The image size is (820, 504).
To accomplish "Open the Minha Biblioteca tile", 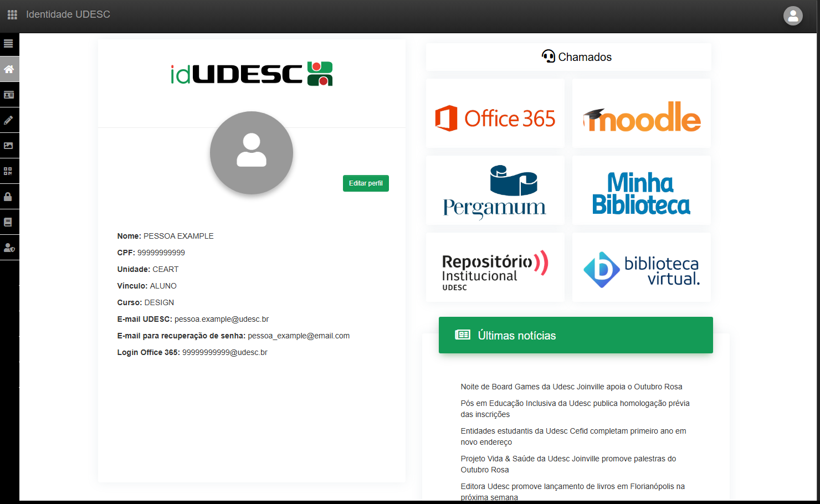I will [x=642, y=191].
